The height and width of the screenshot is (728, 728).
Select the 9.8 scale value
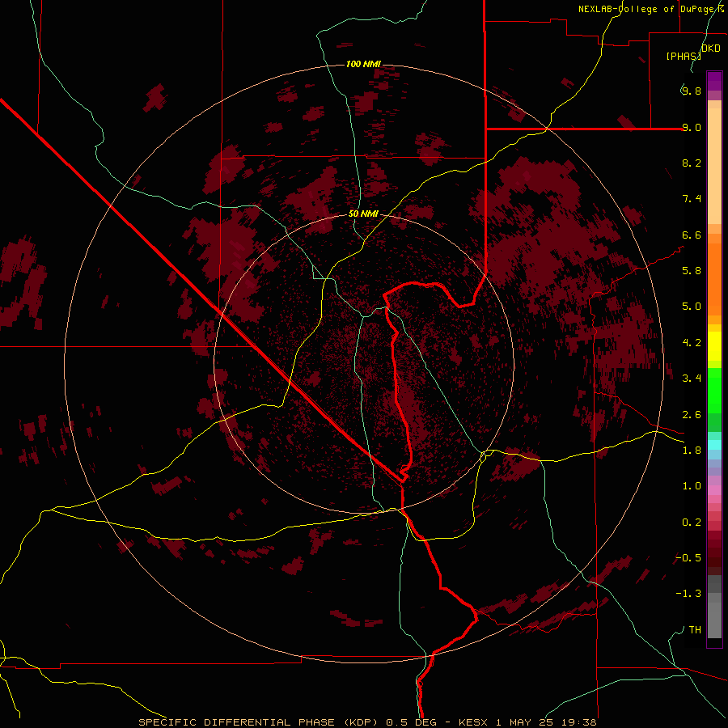click(692, 91)
